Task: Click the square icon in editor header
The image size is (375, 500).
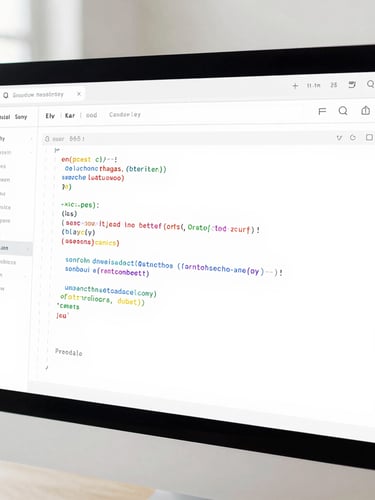Action: pyautogui.click(x=369, y=137)
